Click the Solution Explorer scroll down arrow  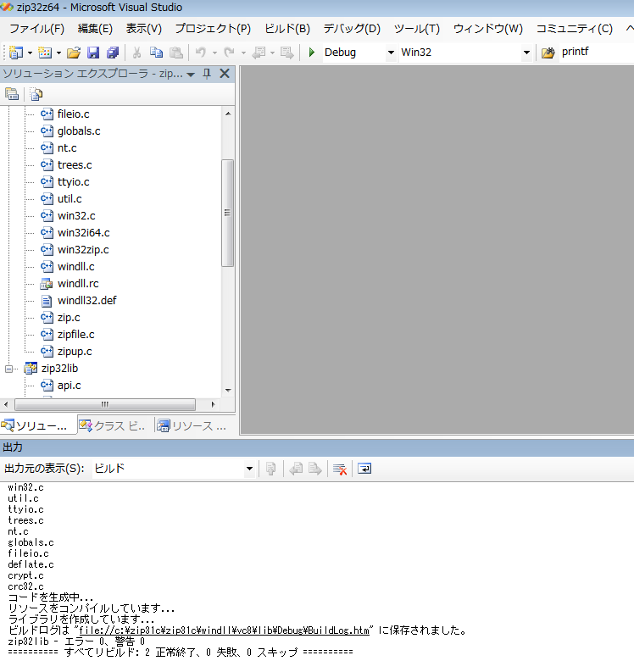[228, 390]
